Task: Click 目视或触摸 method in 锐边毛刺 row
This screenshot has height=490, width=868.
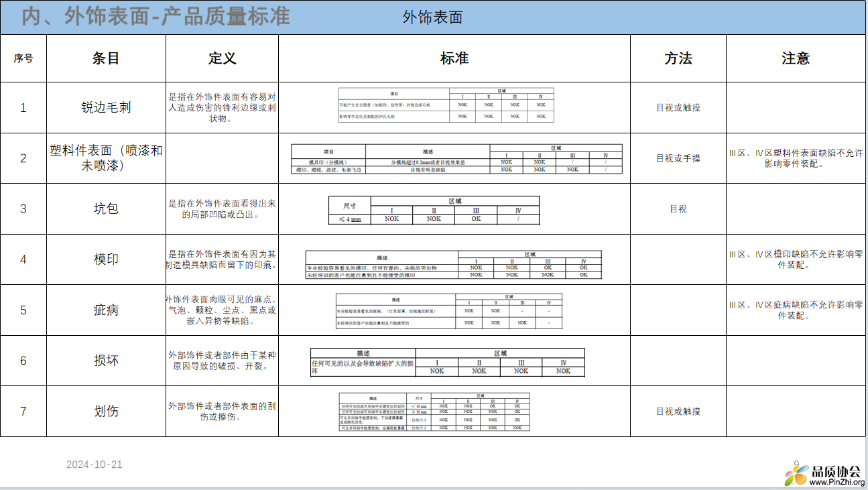Action: (678, 107)
